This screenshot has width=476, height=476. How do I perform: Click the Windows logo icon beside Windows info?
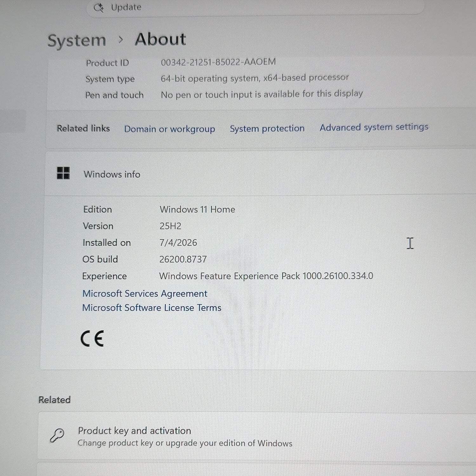(x=63, y=173)
